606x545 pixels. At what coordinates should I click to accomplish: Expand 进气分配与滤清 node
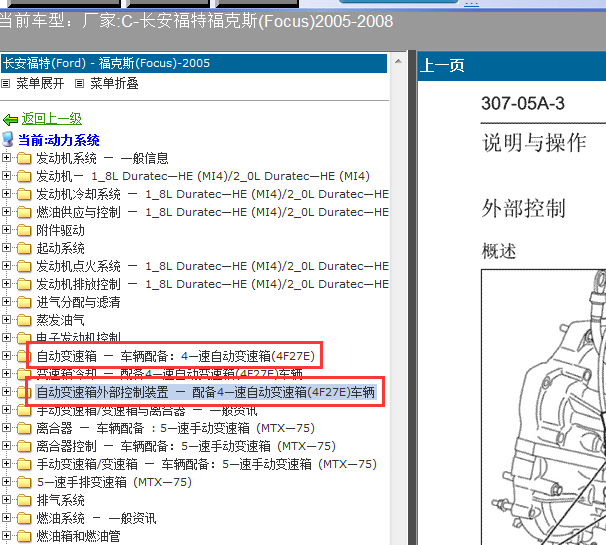pyautogui.click(x=6, y=302)
